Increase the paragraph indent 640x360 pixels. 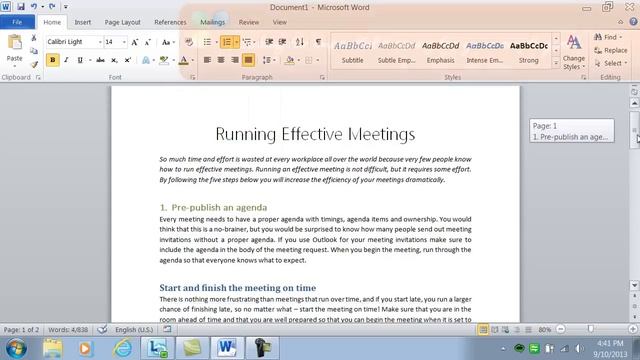pos(282,42)
